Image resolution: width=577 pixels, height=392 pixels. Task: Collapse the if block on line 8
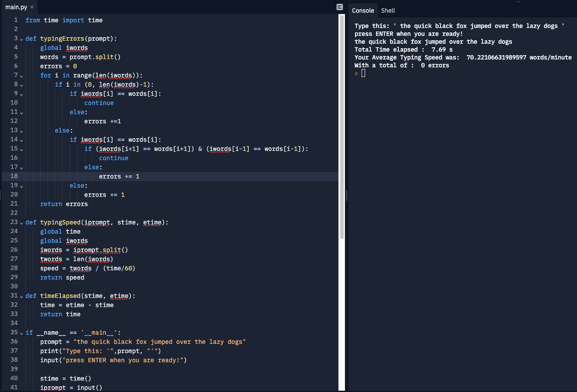click(x=21, y=84)
